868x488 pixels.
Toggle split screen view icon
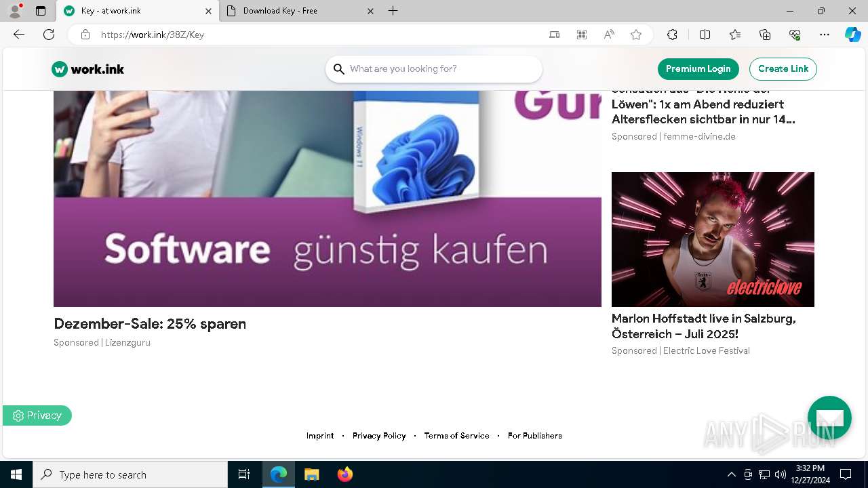705,35
